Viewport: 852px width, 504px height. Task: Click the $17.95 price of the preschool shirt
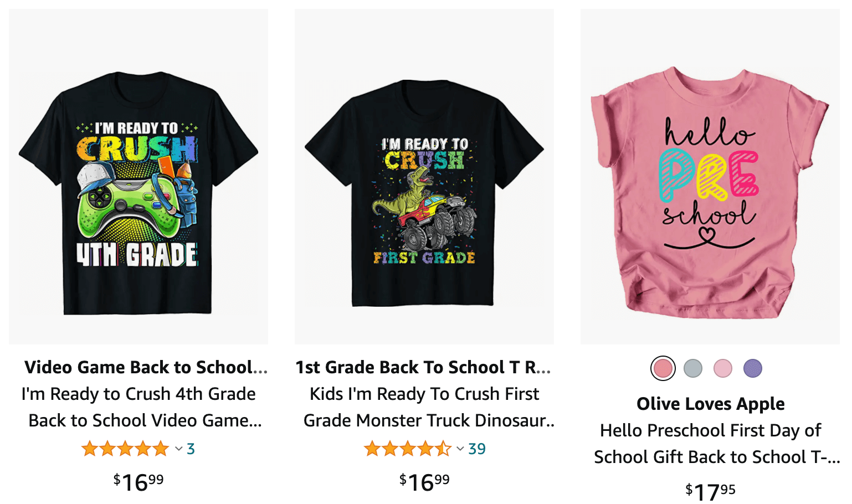tap(710, 489)
